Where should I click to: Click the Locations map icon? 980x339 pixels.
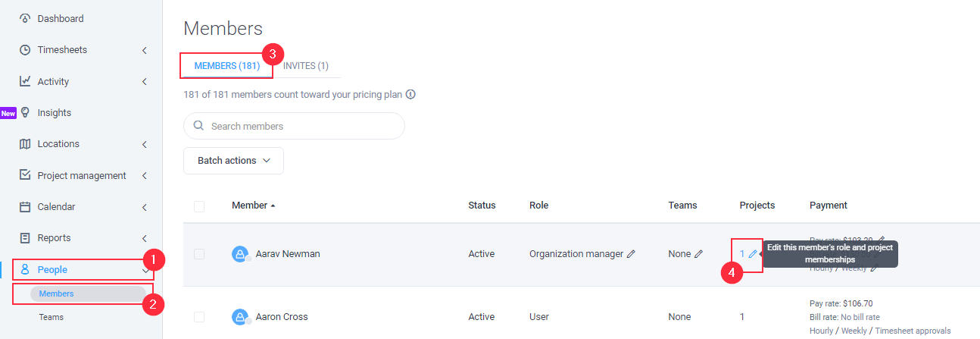[x=25, y=144]
